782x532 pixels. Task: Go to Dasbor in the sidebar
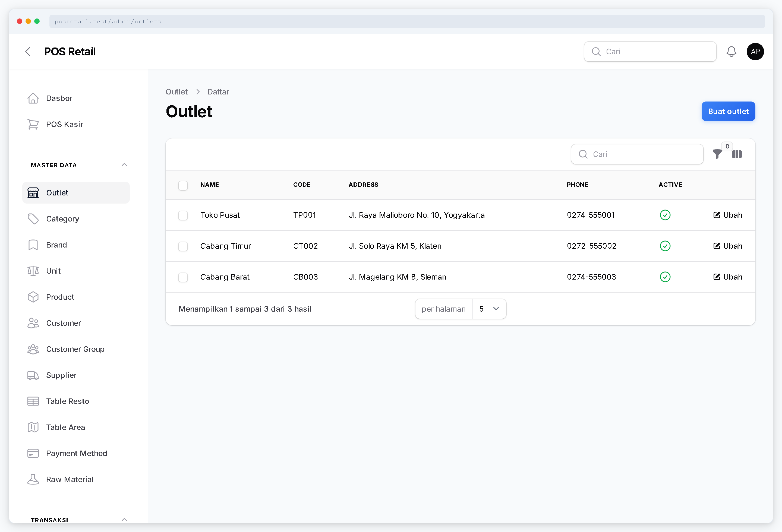tap(76, 98)
